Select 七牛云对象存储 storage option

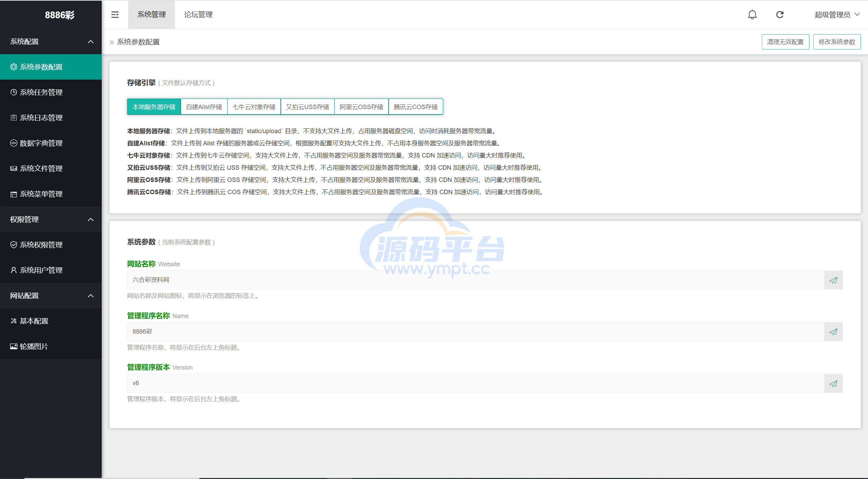pos(254,107)
